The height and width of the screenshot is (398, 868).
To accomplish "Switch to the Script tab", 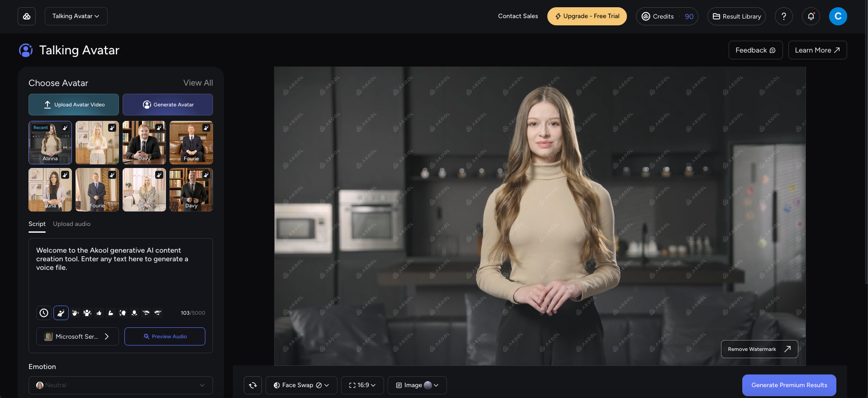I will click(37, 224).
